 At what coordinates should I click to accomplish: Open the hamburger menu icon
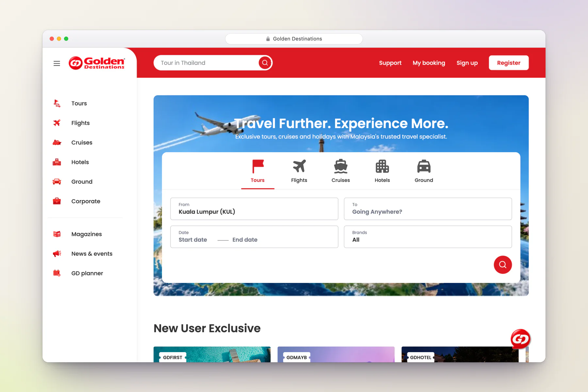tap(57, 63)
